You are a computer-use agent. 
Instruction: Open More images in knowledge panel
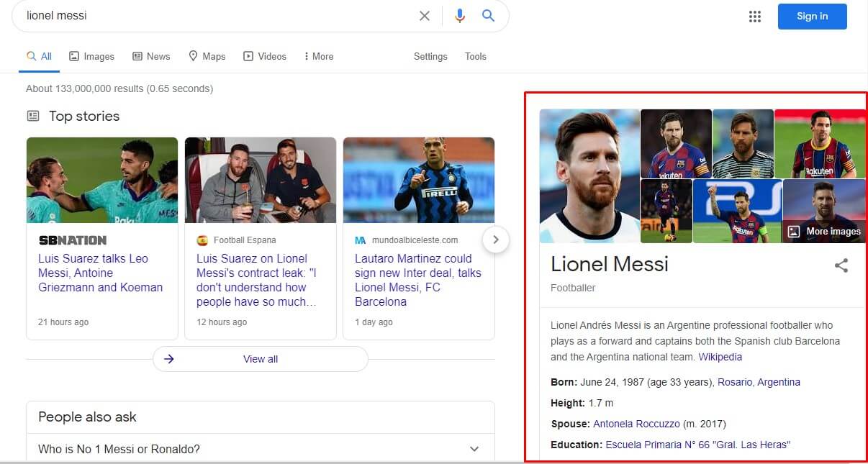825,232
